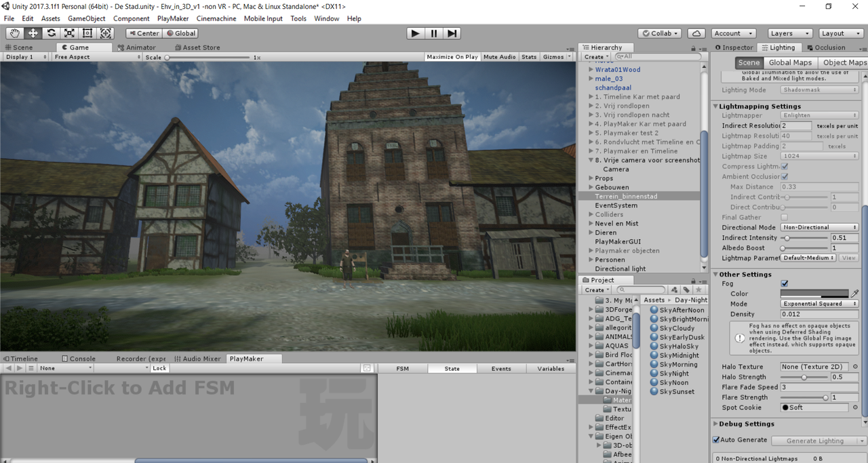
Task: Open Display 1 dropdown
Action: [x=26, y=57]
